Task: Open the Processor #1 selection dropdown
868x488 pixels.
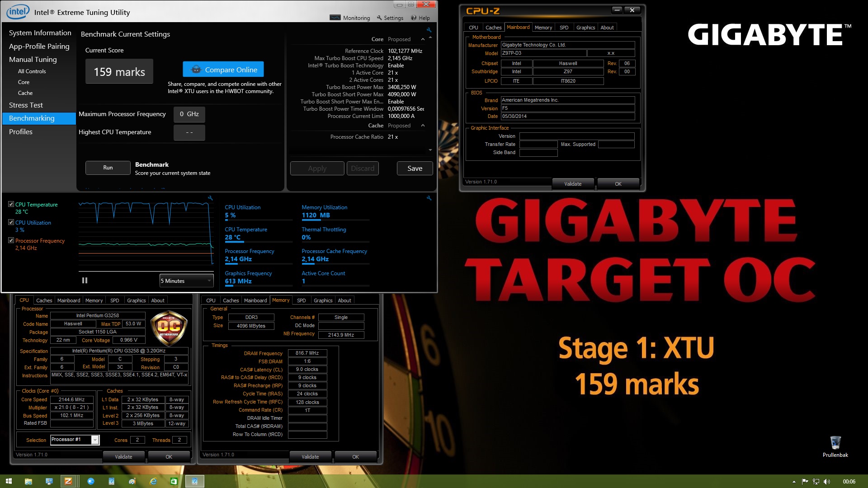Action: click(x=75, y=440)
